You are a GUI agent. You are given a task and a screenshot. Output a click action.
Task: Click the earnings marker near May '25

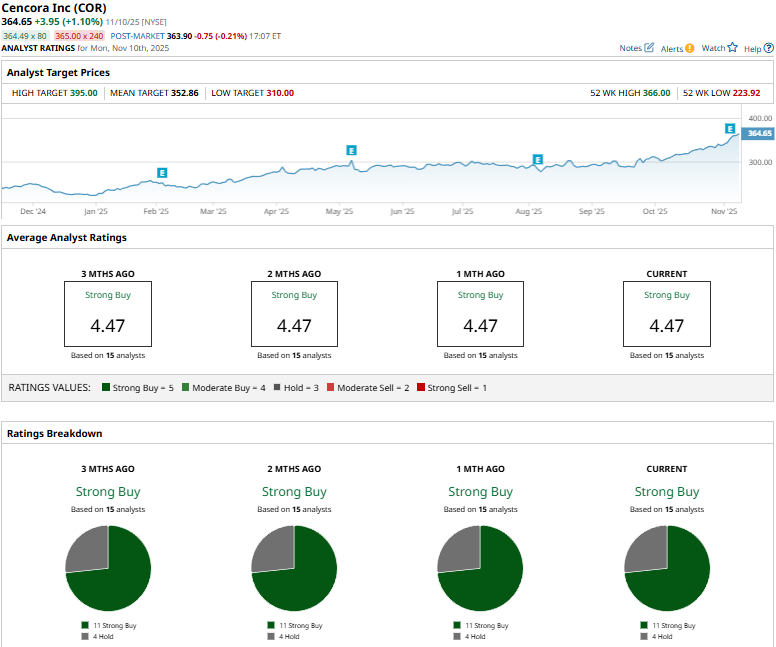pyautogui.click(x=351, y=151)
